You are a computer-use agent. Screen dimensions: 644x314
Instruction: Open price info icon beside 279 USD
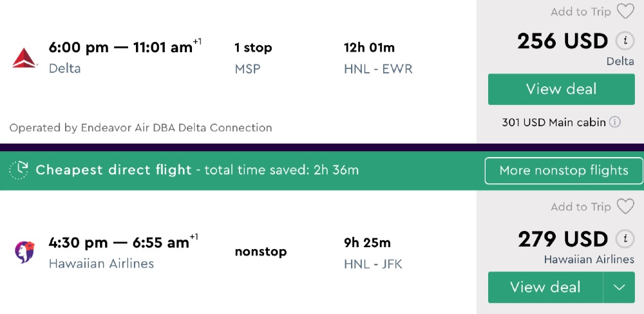pyautogui.click(x=623, y=239)
